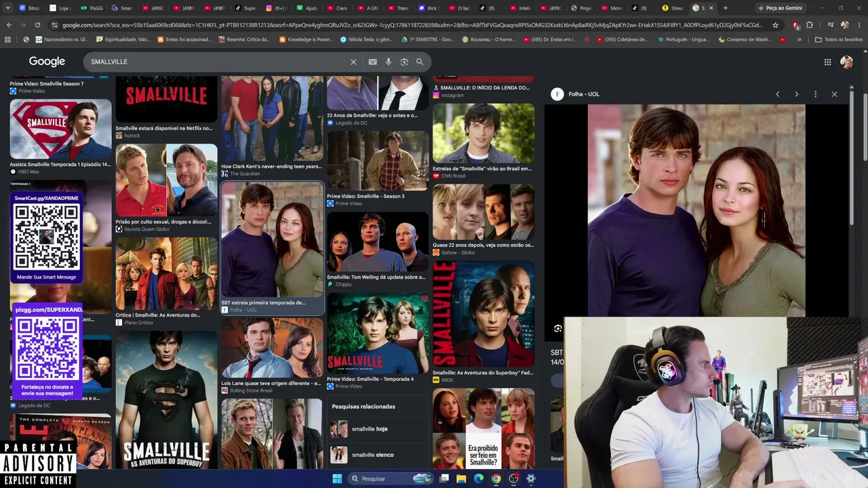
Task: Open the Nikola Tesla bookmark
Action: tap(366, 39)
